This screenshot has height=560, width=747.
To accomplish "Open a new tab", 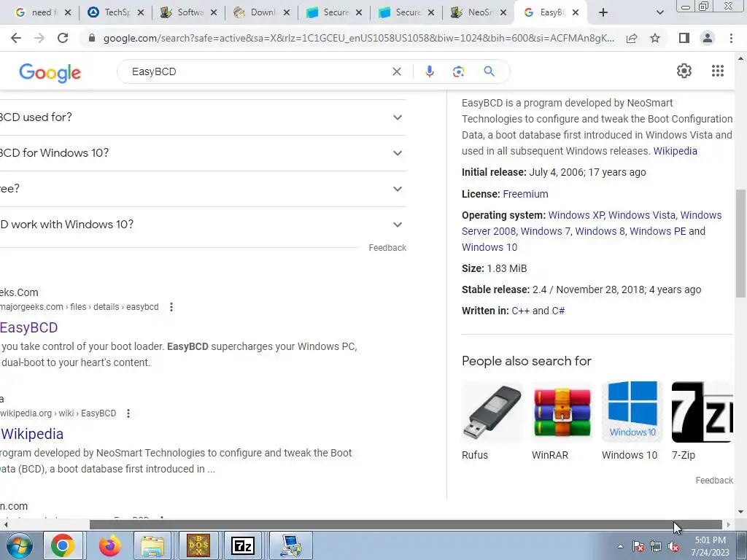I will click(x=603, y=12).
